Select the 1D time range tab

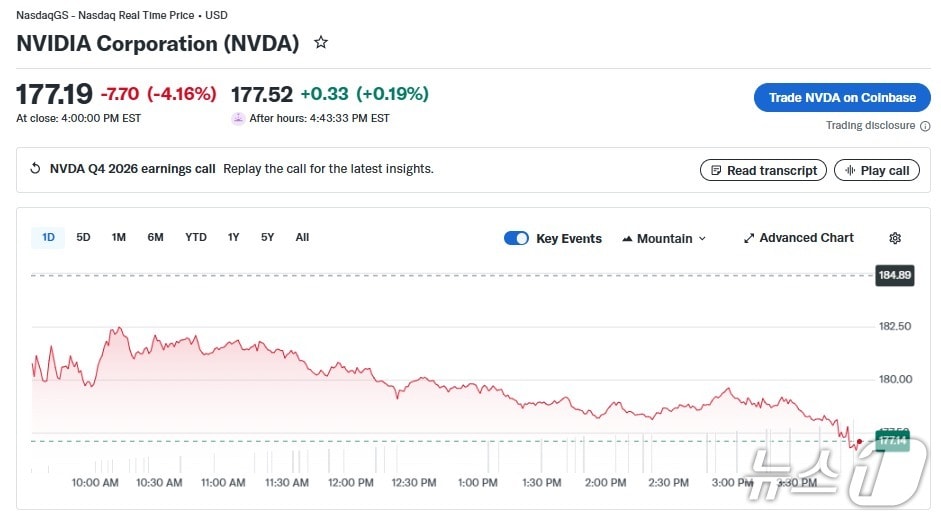point(48,237)
